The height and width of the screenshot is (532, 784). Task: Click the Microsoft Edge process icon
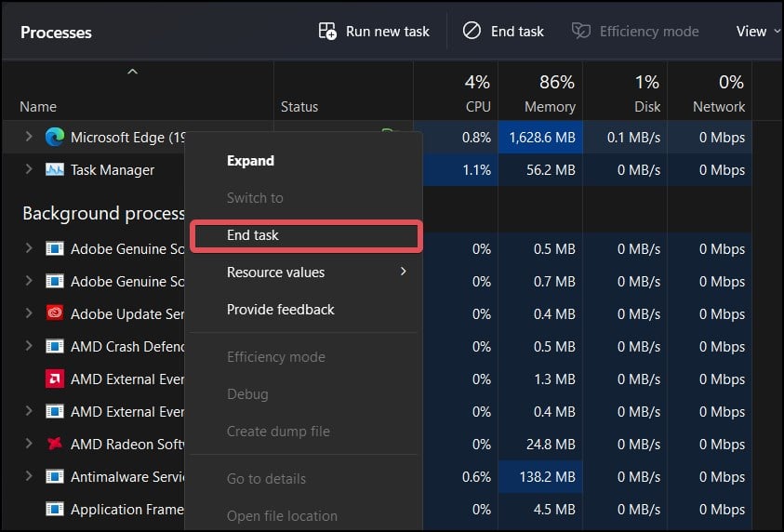(x=55, y=137)
